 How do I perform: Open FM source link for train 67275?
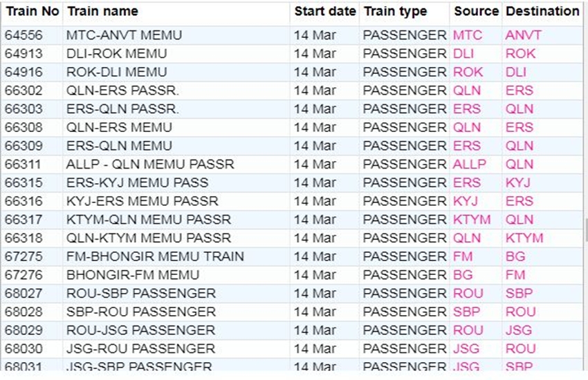(x=463, y=256)
